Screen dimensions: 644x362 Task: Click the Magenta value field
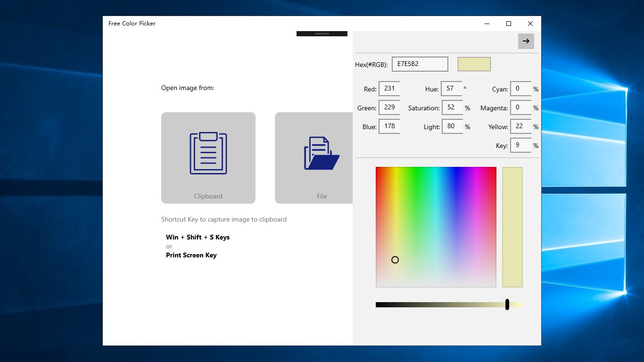[520, 107]
